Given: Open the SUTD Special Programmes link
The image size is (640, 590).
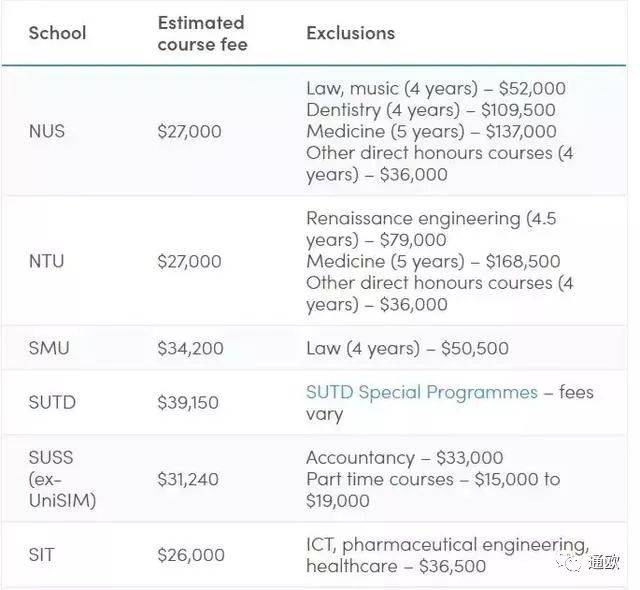Looking at the screenshot, I should click(421, 392).
